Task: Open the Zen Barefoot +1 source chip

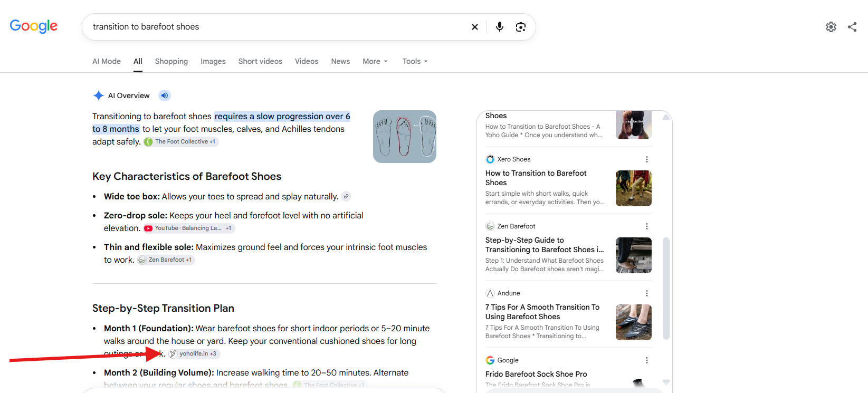Action: coord(166,260)
